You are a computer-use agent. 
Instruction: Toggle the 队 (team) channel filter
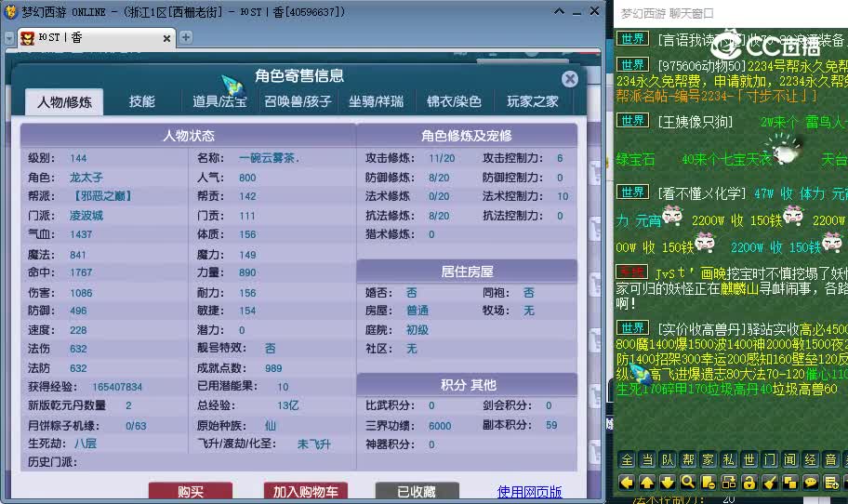[668, 460]
